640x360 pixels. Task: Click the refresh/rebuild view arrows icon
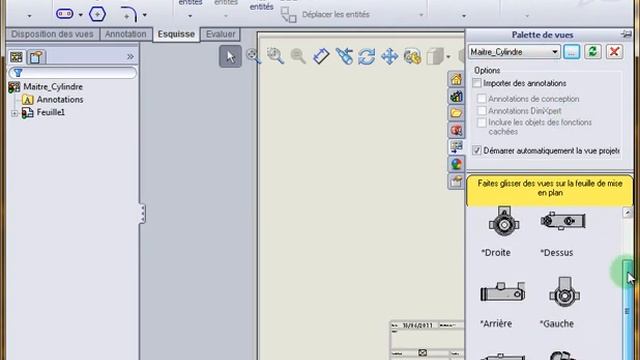(367, 56)
